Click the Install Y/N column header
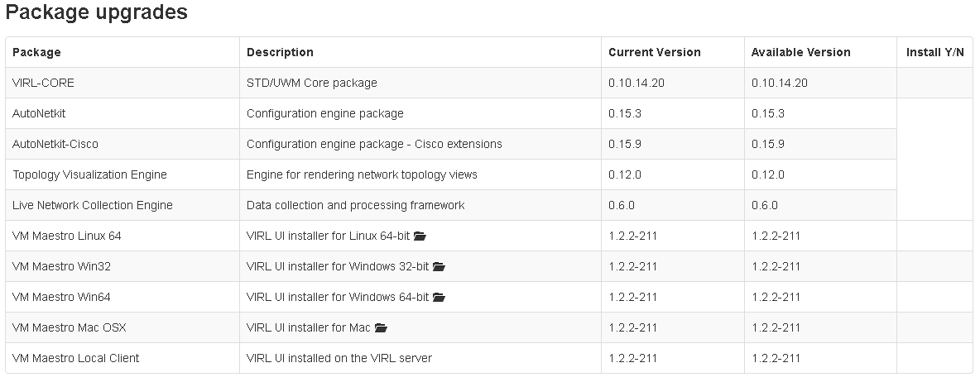Screen dimensions: 980x382 click(935, 52)
